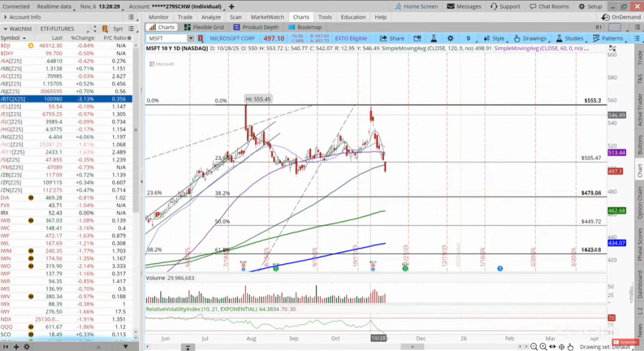Switch to the Trade tab

(185, 17)
